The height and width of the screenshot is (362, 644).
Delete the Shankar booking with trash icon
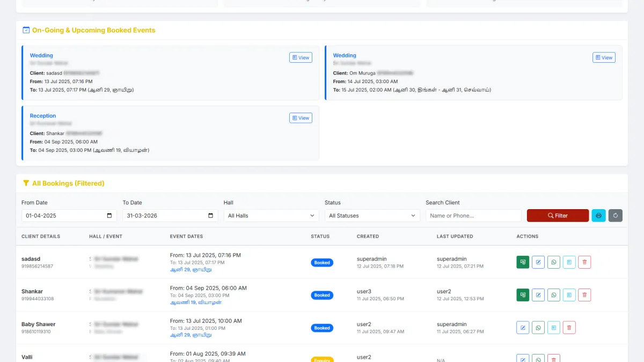tap(585, 295)
